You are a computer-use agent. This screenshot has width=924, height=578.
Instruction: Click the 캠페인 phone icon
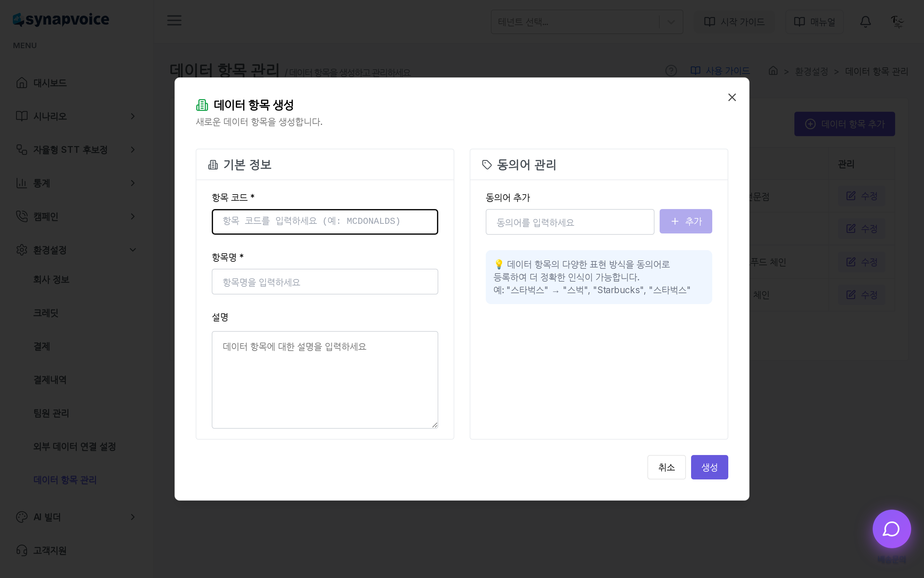(22, 216)
